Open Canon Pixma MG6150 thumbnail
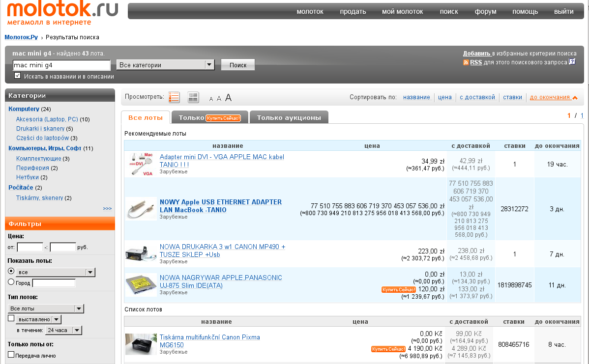This screenshot has width=589, height=364. [141, 344]
